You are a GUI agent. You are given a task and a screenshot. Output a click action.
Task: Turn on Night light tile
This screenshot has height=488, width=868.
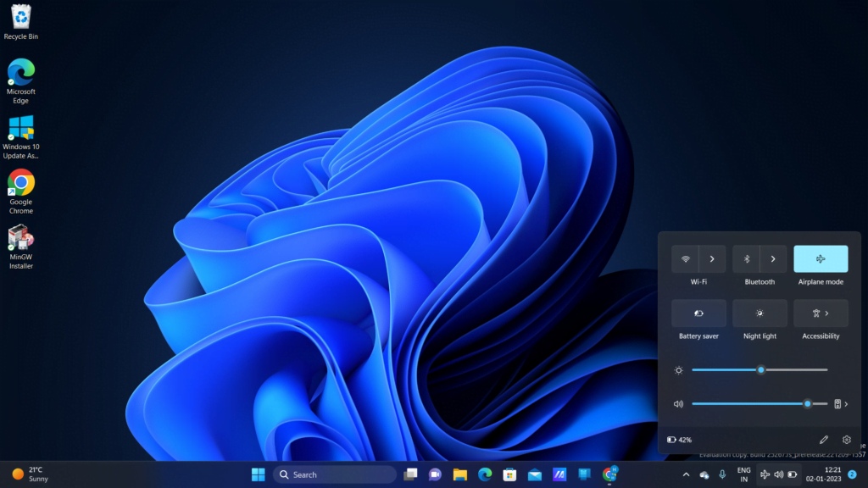pos(759,313)
